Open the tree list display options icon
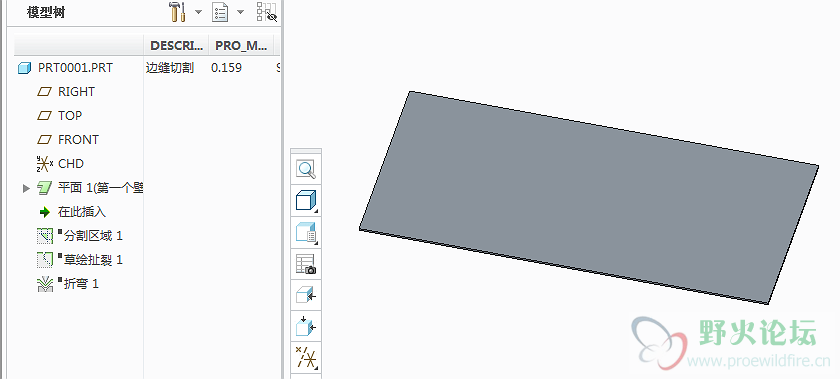The width and height of the screenshot is (840, 379). tap(220, 12)
